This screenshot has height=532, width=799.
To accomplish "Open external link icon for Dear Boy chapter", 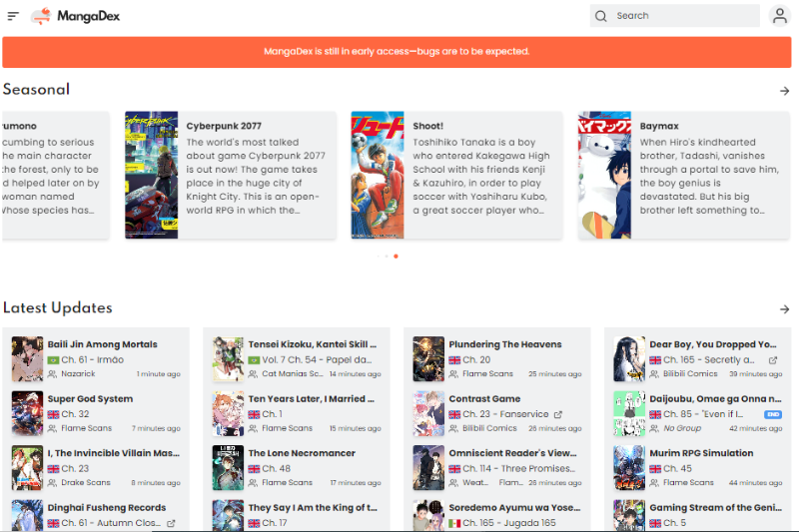I will click(x=772, y=360).
